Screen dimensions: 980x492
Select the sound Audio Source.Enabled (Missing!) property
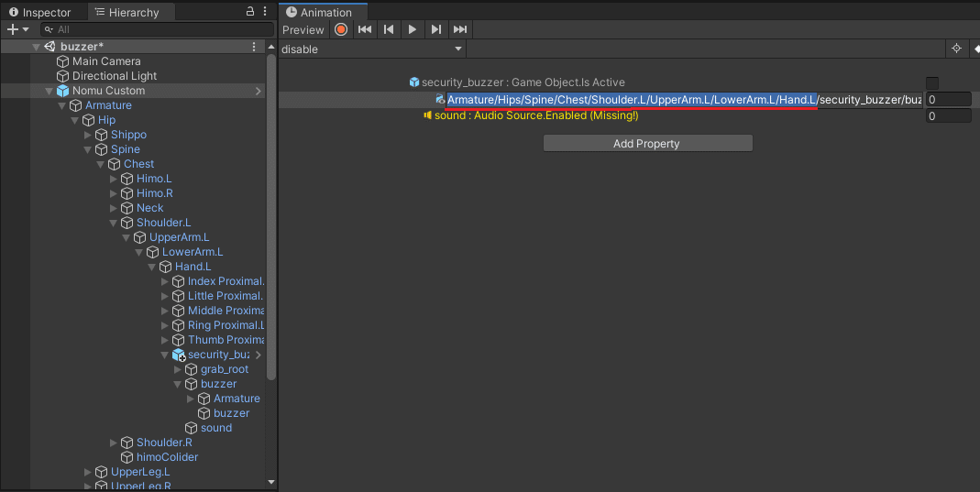(x=536, y=115)
